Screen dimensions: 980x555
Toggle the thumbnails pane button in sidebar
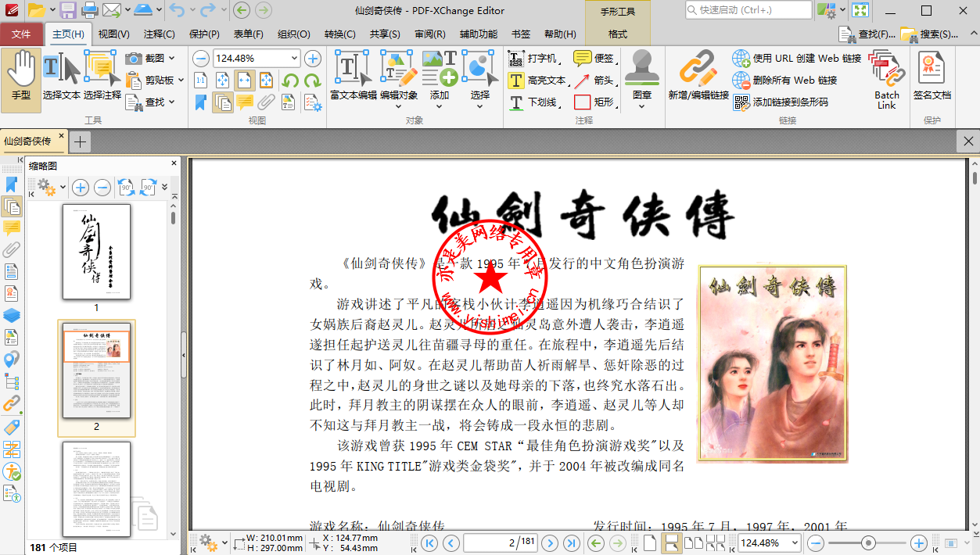[x=12, y=206]
